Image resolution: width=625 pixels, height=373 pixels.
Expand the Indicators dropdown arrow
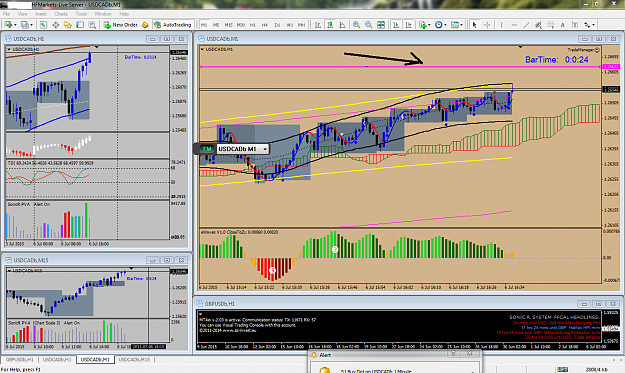(429, 25)
